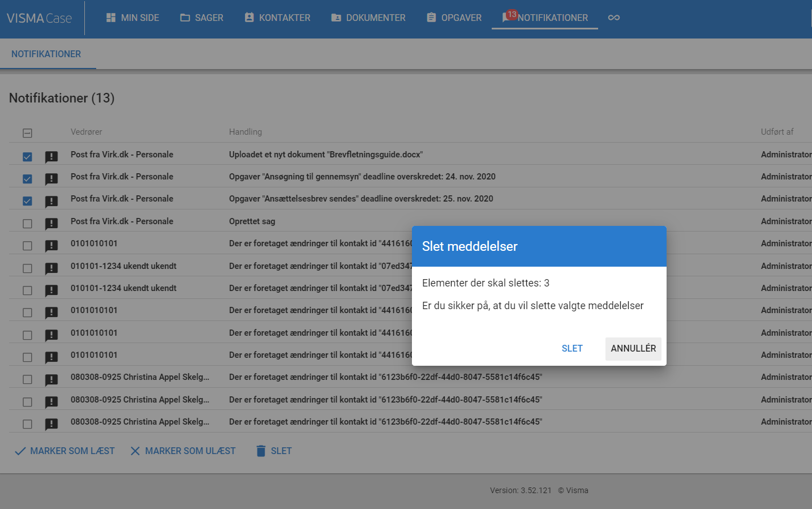Click the text Oprettet sag
The height and width of the screenshot is (509, 812).
point(252,221)
